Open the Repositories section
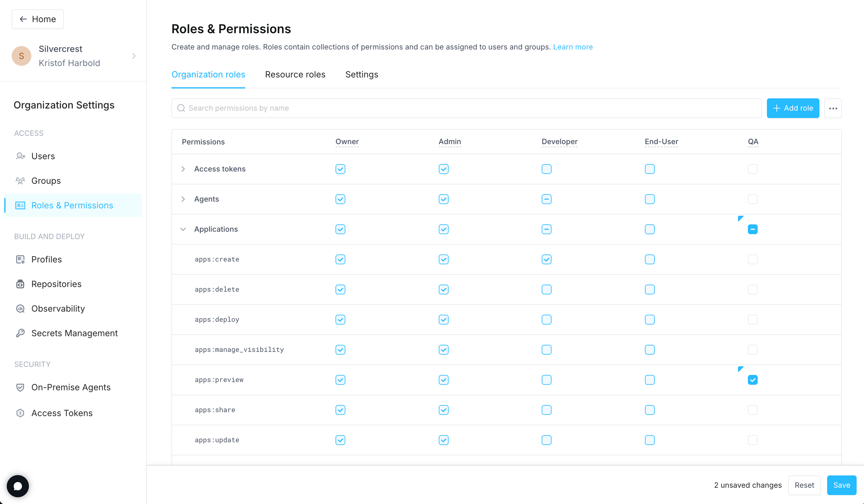 click(x=57, y=284)
